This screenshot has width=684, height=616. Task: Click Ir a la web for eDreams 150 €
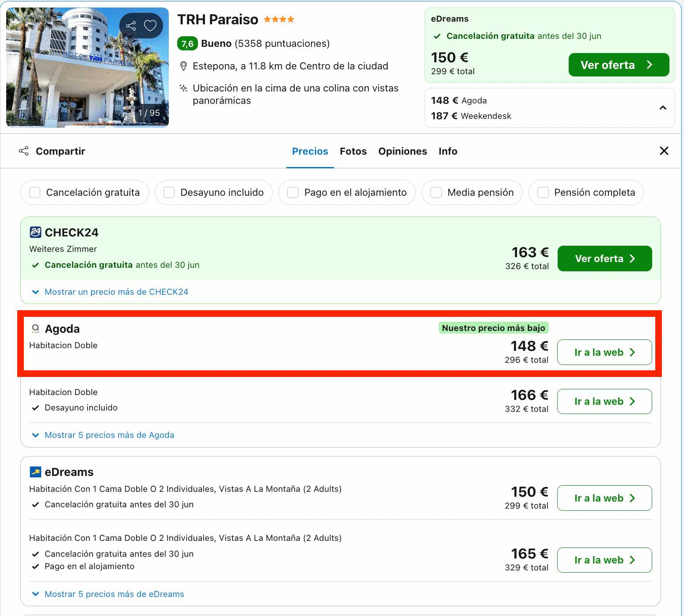tap(604, 498)
